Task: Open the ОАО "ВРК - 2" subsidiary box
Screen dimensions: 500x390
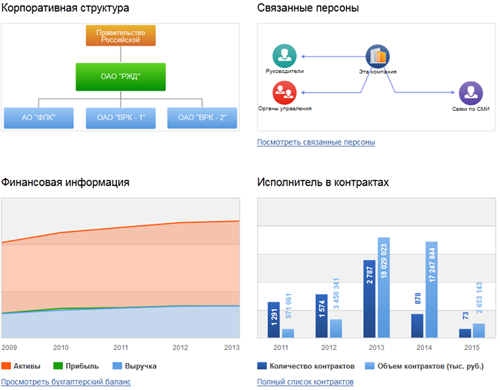Action: pyautogui.click(x=202, y=118)
